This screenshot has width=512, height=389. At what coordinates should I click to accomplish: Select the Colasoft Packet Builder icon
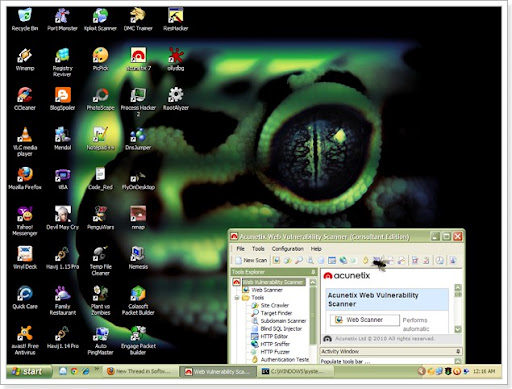click(x=138, y=300)
